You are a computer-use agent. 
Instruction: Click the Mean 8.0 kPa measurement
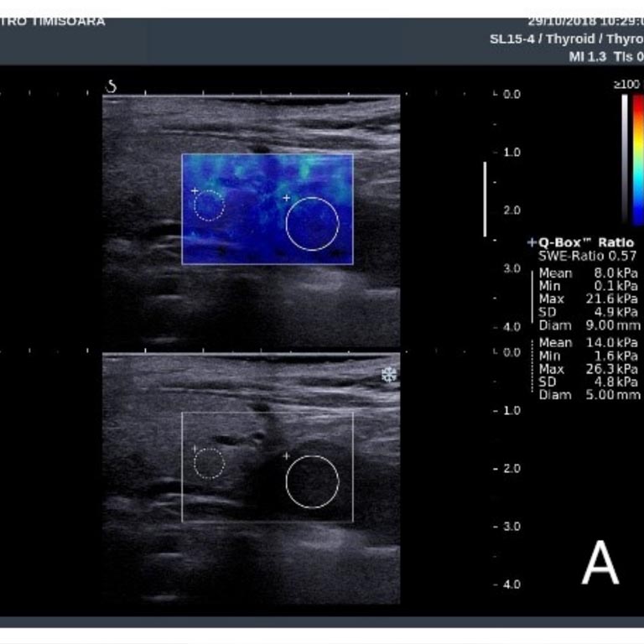coord(588,273)
